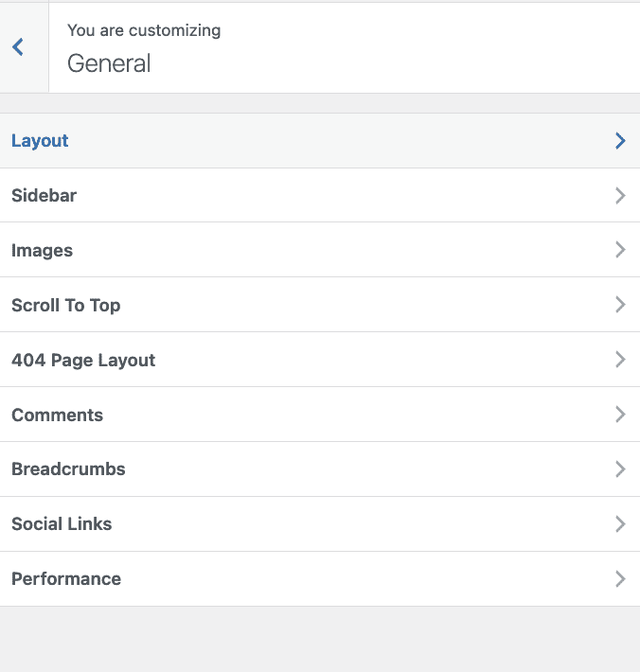This screenshot has width=640, height=672.
Task: Open Scroll To Top settings
Action: point(320,305)
